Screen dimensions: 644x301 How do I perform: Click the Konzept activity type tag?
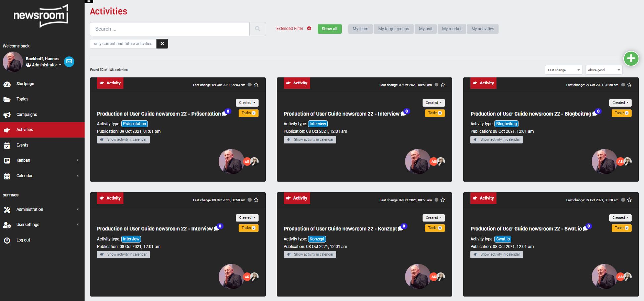(x=317, y=239)
